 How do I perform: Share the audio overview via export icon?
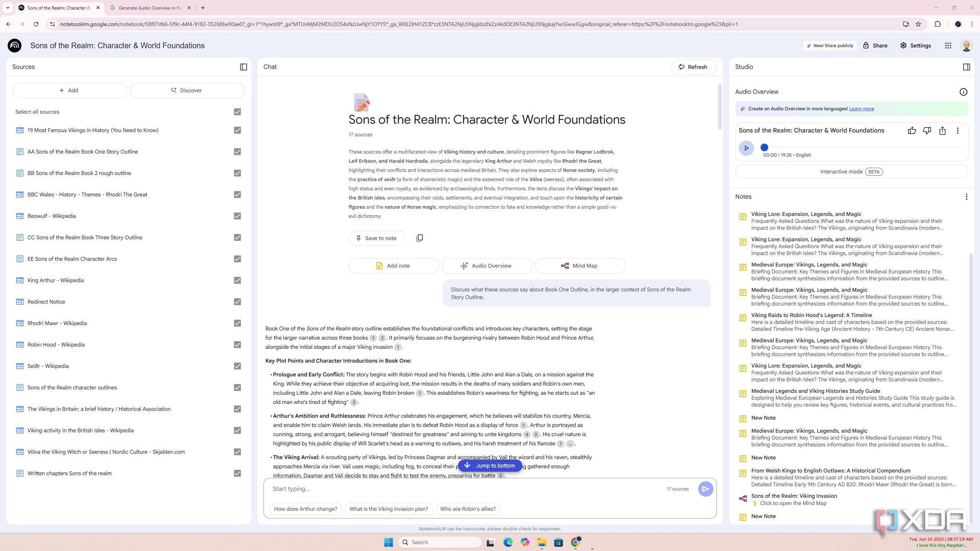942,131
